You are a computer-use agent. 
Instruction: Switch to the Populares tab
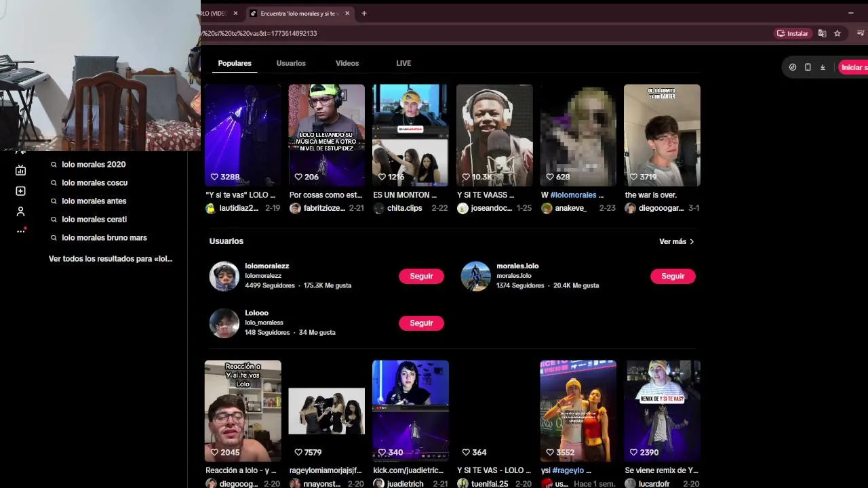[x=235, y=63]
